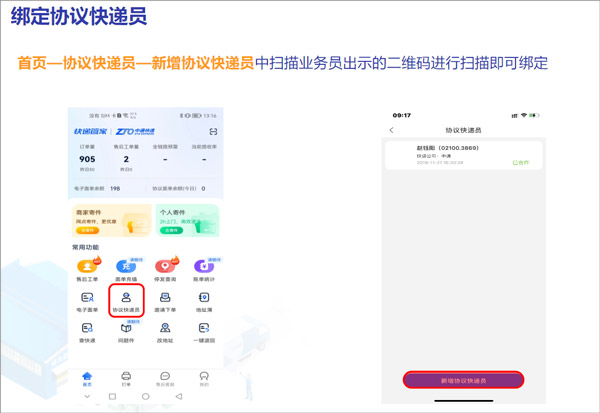This screenshot has height=413, width=600.
Task: Open the 地址库 icon
Action: (x=204, y=300)
